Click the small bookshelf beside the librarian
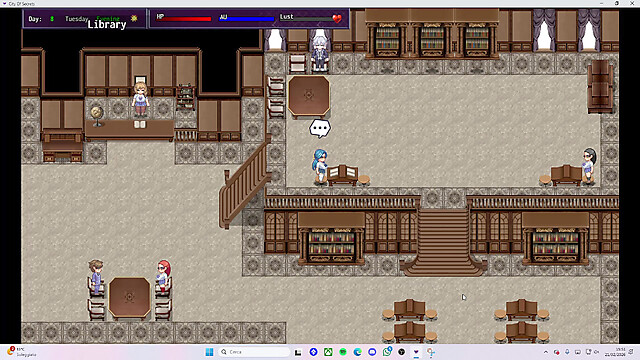 tap(185, 97)
